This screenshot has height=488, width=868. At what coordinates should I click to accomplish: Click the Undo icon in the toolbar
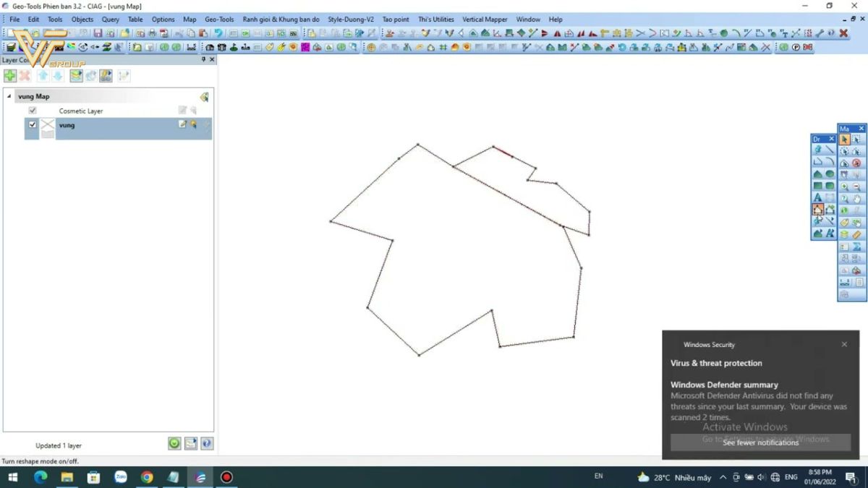tap(218, 33)
